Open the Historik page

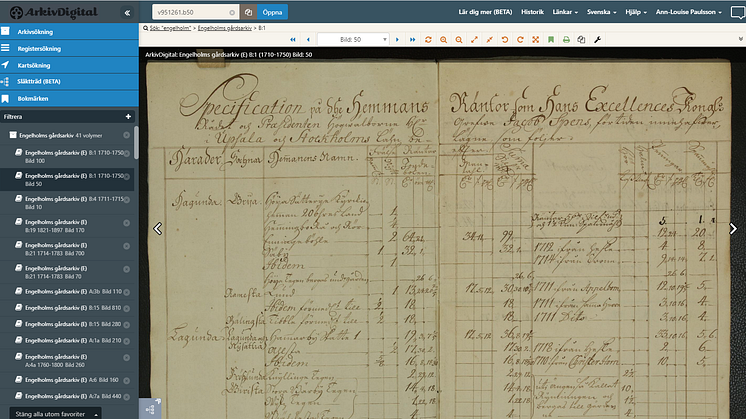point(532,12)
